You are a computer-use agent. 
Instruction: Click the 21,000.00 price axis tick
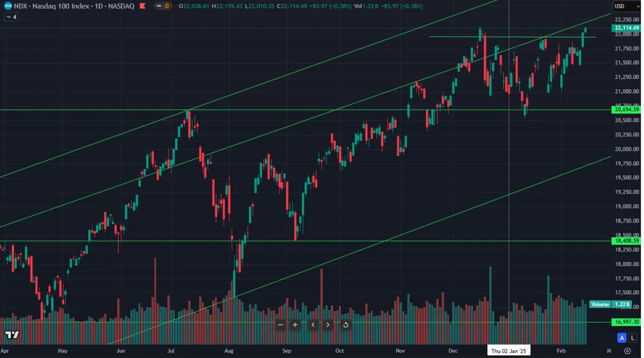click(626, 92)
